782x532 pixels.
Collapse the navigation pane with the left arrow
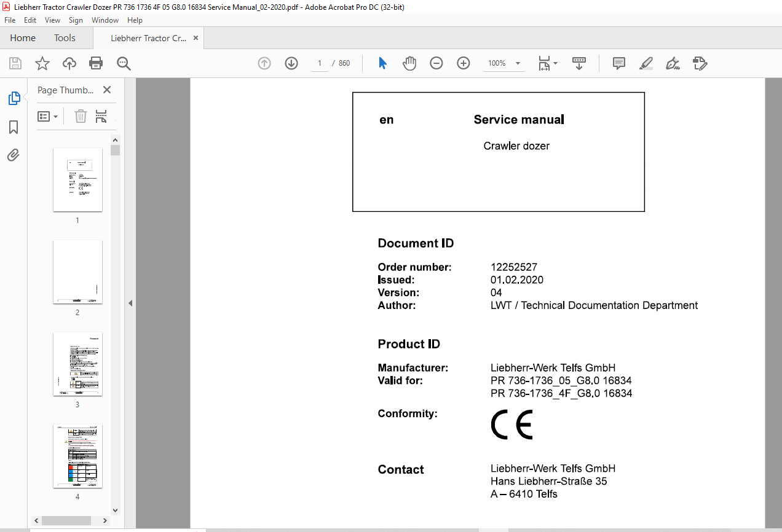point(130,303)
